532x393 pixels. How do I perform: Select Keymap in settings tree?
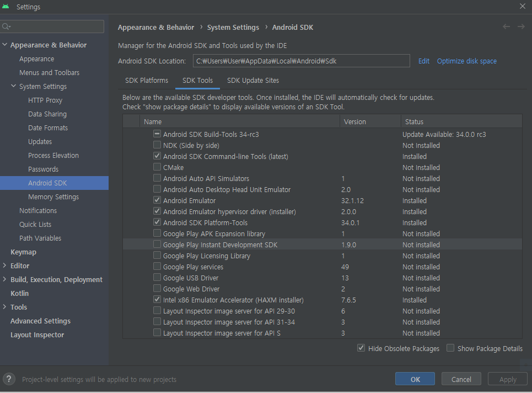click(x=23, y=252)
